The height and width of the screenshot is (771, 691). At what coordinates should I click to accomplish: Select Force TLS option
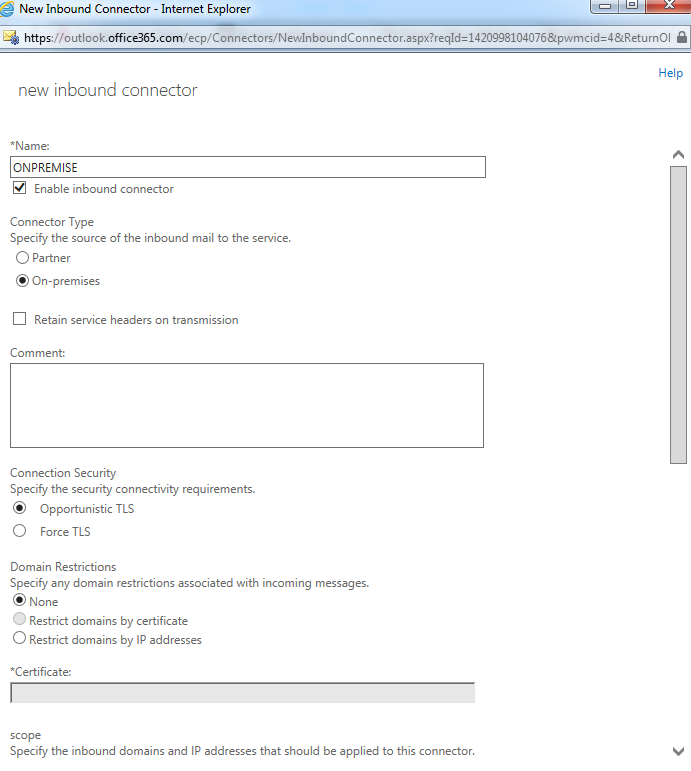[20, 531]
